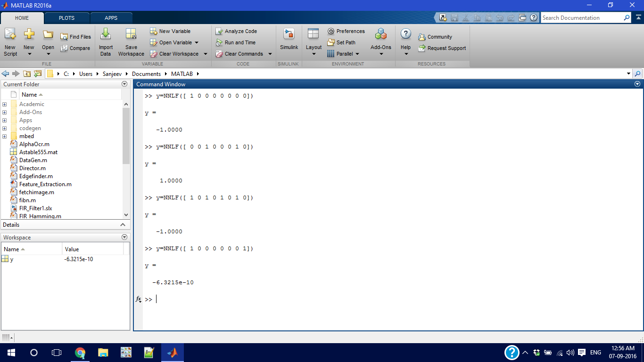
Task: Open File Explorer from the taskbar
Action: [103, 353]
